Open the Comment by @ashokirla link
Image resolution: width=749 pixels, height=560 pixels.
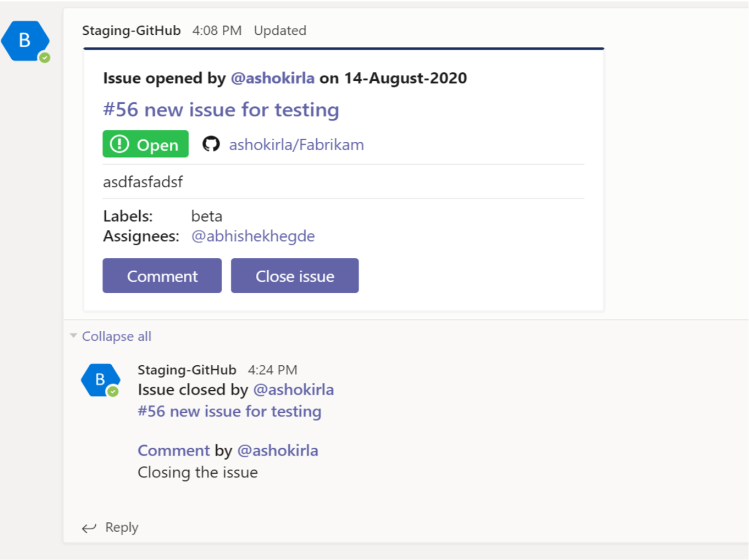(173, 450)
